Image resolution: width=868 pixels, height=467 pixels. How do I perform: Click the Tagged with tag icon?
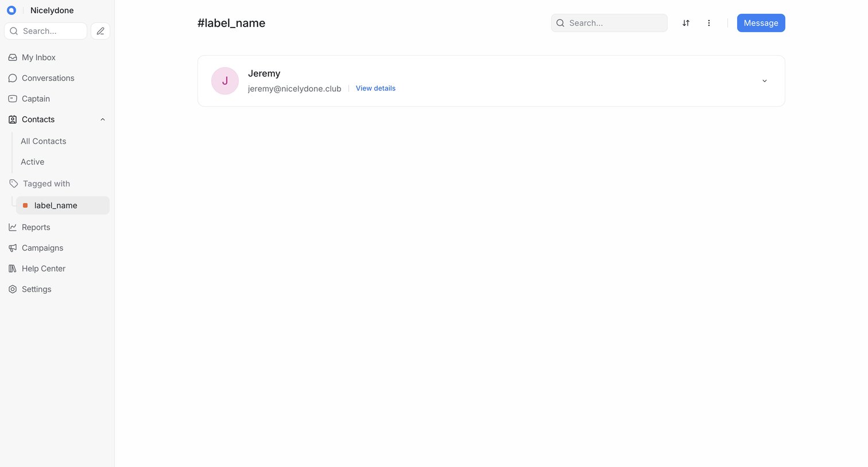tap(14, 184)
